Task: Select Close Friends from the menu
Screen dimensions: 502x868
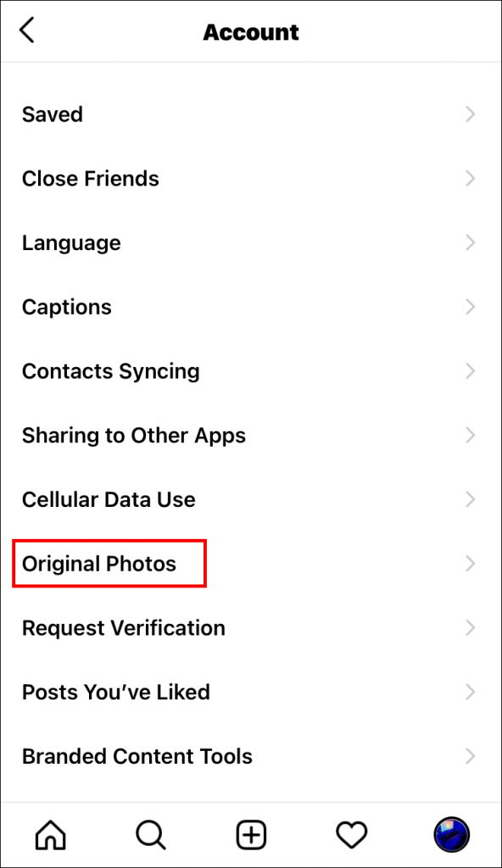Action: pyautogui.click(x=90, y=178)
